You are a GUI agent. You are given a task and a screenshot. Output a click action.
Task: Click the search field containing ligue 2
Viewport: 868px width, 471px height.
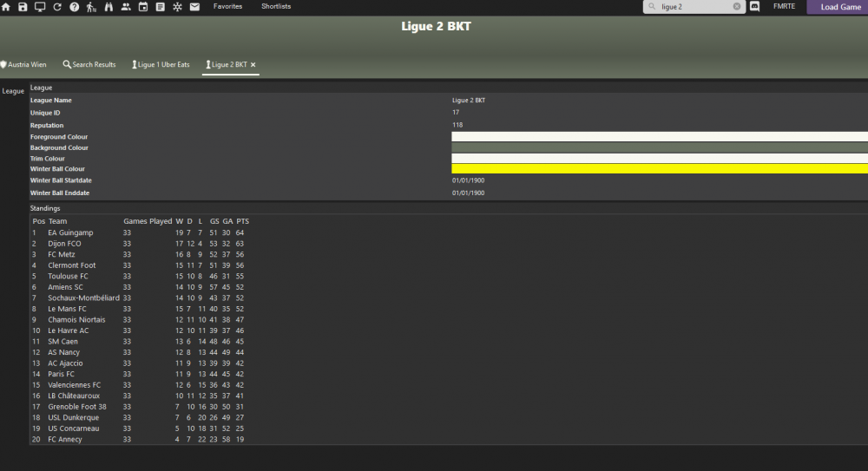pyautogui.click(x=694, y=7)
